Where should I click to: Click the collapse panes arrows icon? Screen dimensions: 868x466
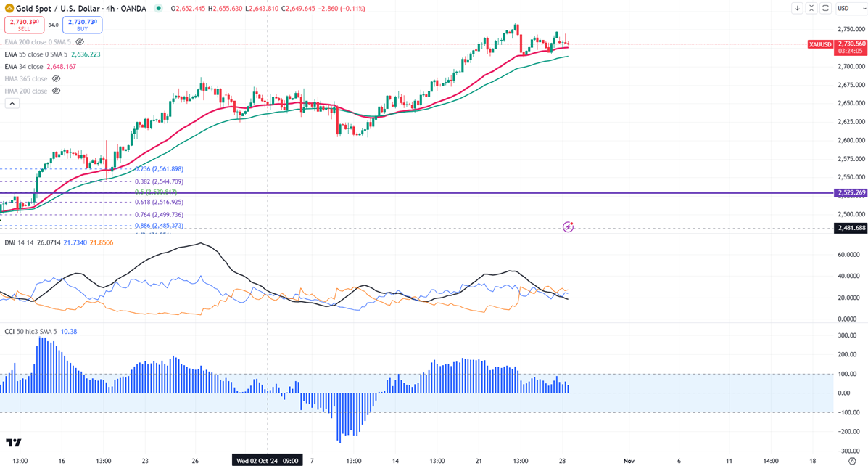(x=811, y=8)
